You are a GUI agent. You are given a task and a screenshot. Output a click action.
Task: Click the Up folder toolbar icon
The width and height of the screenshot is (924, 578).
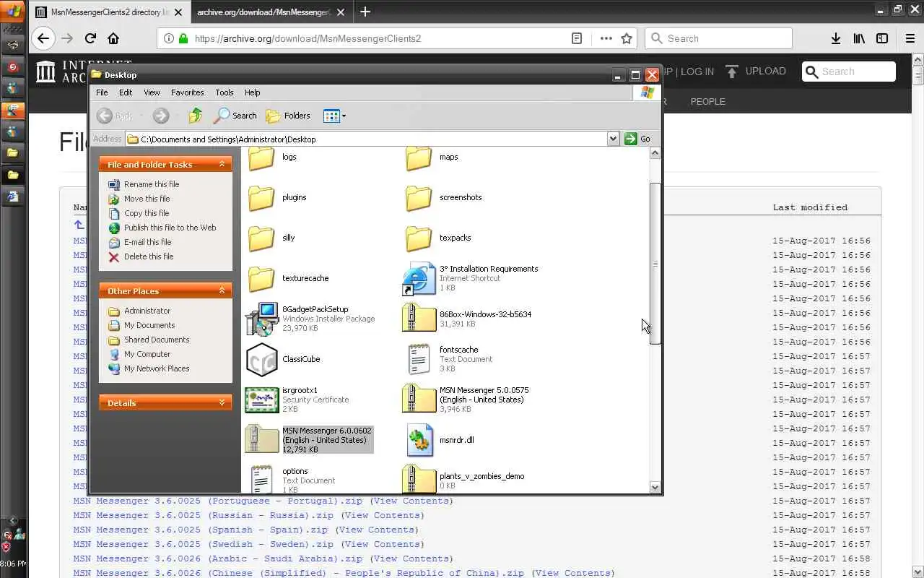coord(195,116)
